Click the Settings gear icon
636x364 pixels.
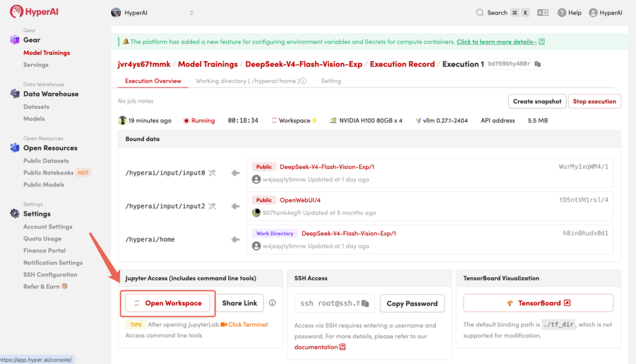point(15,213)
